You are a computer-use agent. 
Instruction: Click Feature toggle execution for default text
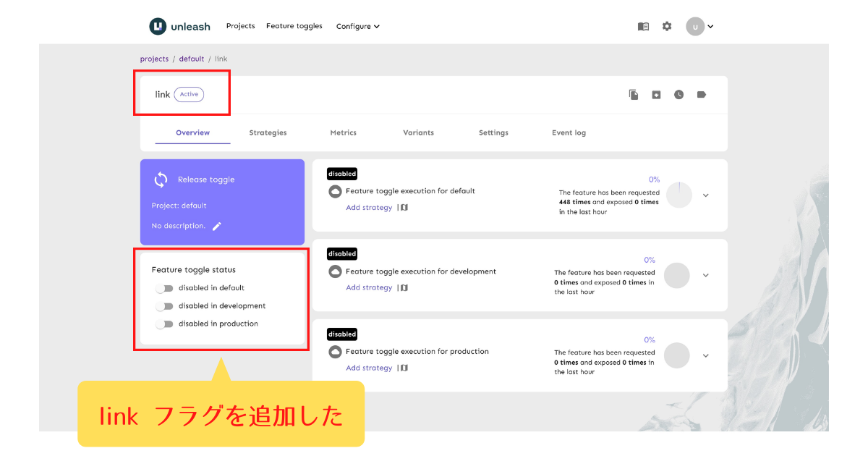point(411,191)
